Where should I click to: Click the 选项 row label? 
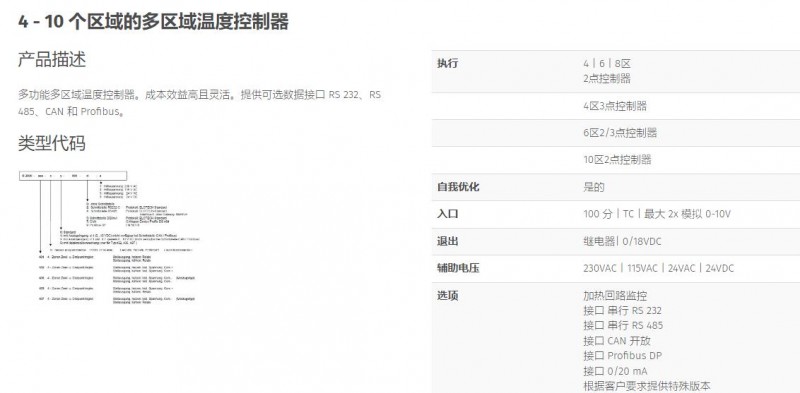click(447, 296)
